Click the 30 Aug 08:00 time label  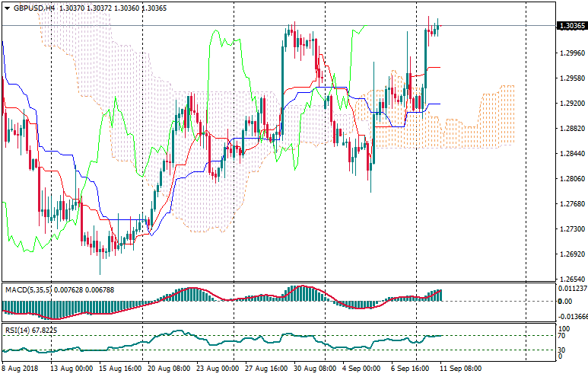pyautogui.click(x=313, y=367)
